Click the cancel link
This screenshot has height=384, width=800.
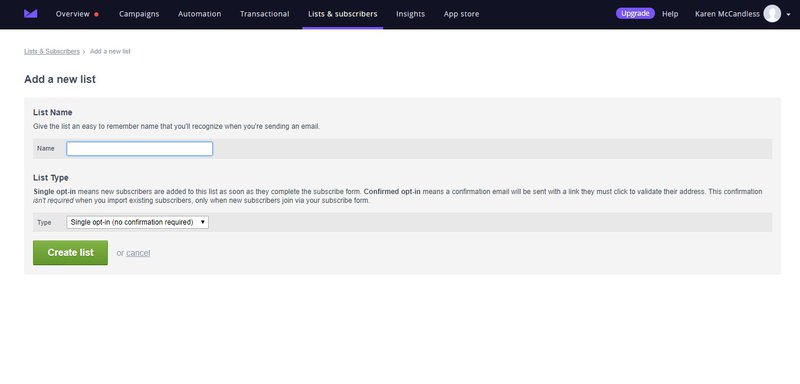click(x=138, y=253)
